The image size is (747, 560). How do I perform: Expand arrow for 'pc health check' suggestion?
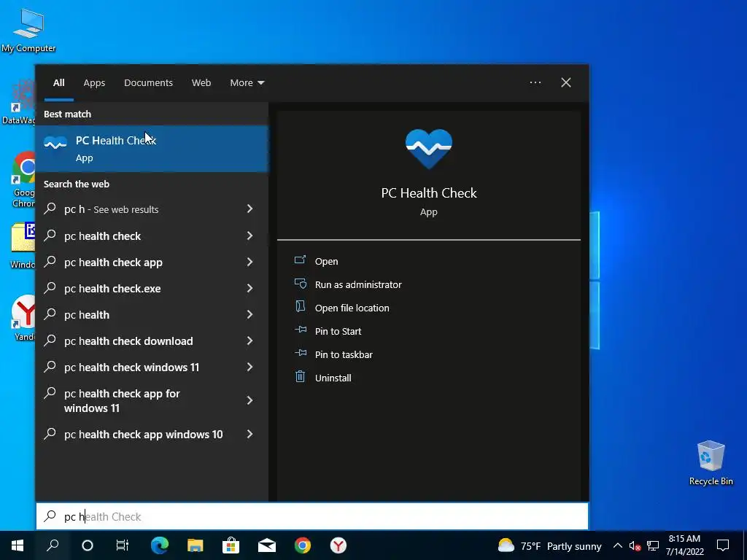[249, 236]
